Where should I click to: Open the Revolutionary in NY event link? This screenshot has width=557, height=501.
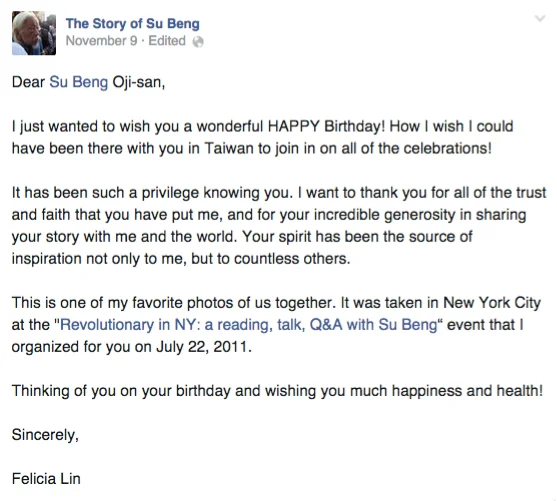249,325
